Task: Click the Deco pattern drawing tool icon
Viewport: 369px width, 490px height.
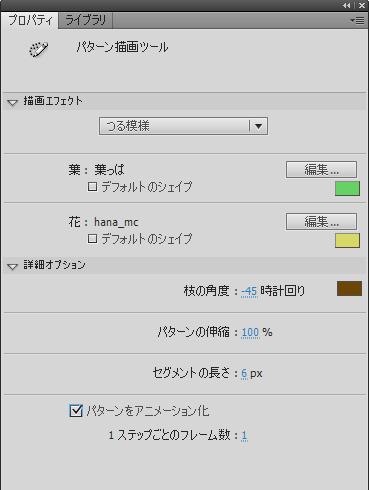Action: [x=38, y=50]
